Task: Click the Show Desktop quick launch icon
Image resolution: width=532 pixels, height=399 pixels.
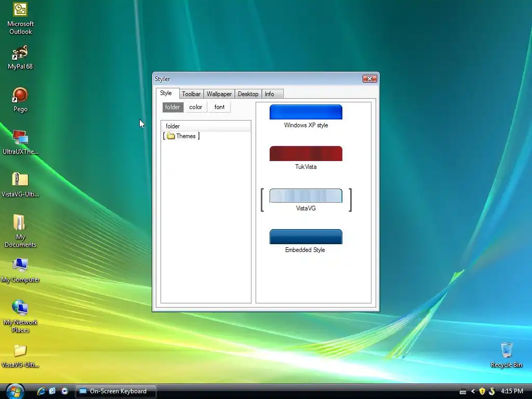Action: click(52, 391)
